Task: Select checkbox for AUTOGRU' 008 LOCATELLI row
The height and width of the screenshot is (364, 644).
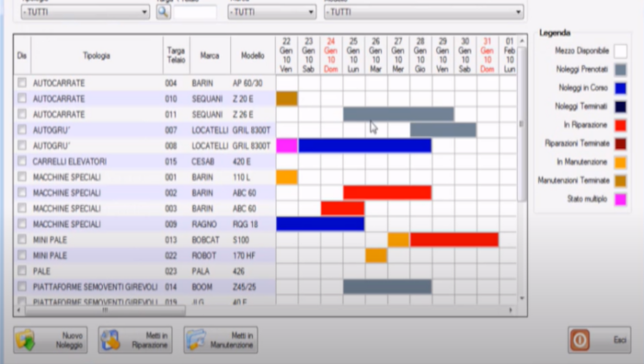Action: pos(23,146)
